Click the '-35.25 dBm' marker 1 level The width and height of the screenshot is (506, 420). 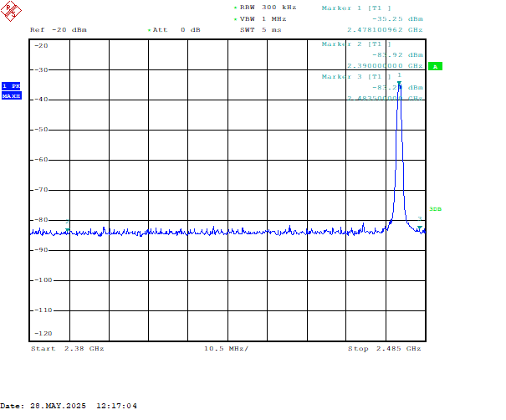[x=397, y=19]
